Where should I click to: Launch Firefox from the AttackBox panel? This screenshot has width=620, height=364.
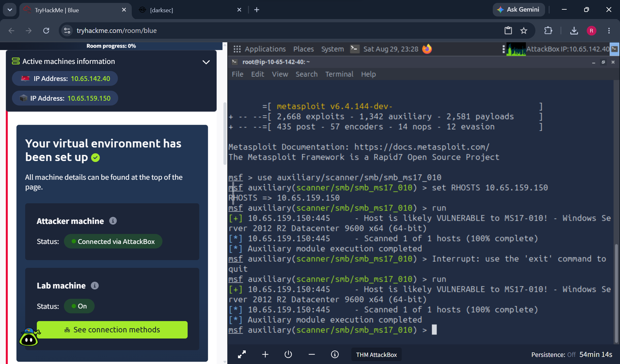pos(427,49)
